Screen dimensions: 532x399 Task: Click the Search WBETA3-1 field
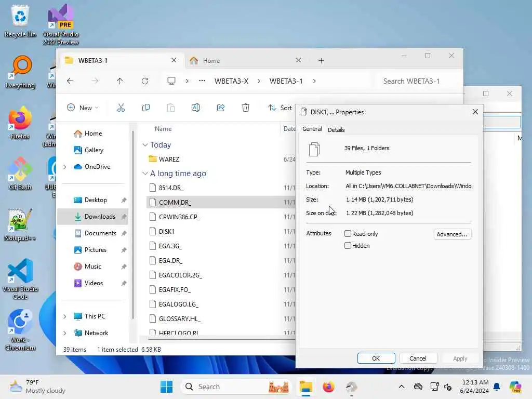coord(417,81)
